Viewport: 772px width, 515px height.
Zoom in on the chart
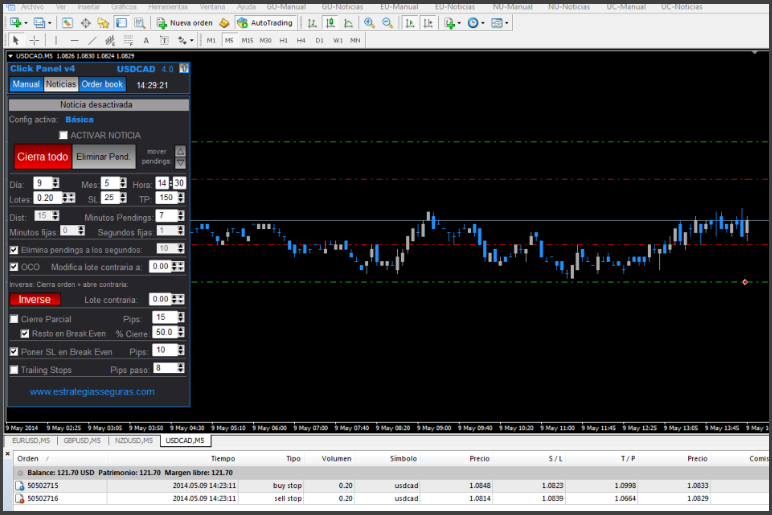tap(369, 22)
